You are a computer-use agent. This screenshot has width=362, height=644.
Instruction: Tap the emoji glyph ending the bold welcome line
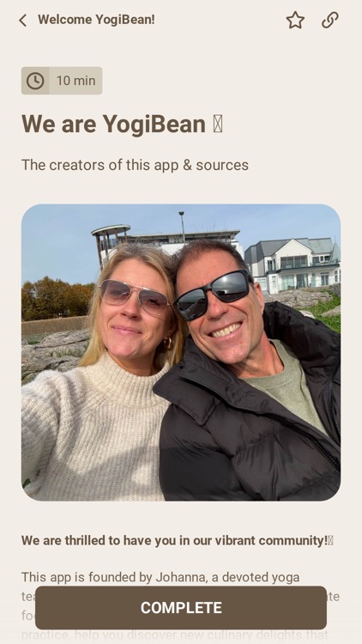pyautogui.click(x=331, y=540)
